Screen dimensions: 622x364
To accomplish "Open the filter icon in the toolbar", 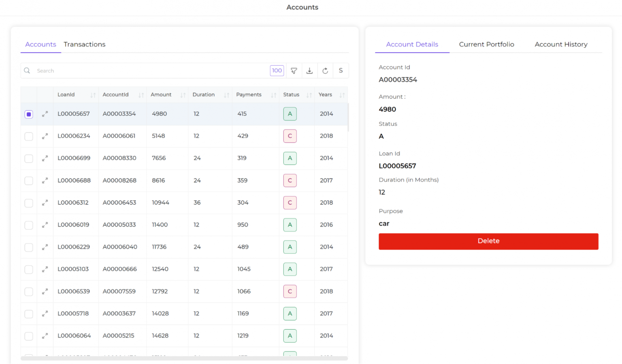I will (x=294, y=70).
